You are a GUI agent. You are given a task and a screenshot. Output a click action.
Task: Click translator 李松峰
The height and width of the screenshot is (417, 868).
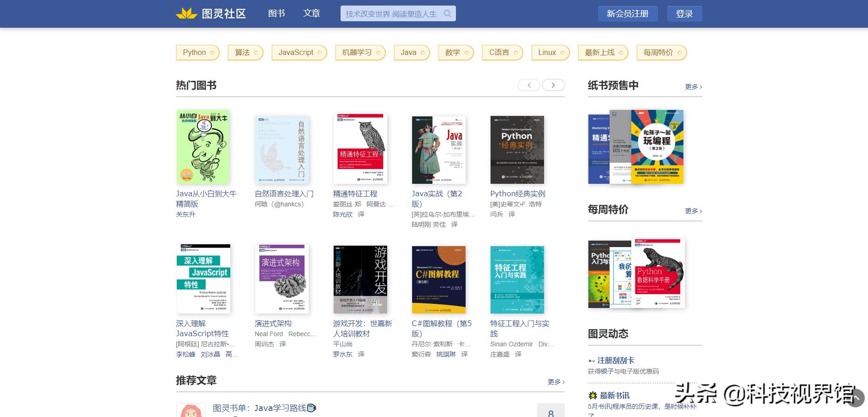[186, 354]
